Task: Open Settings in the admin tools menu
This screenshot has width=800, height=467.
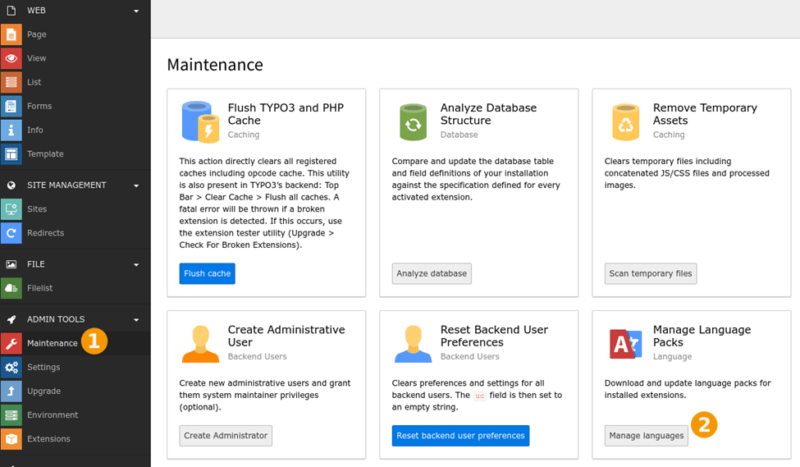Action: 43,367
